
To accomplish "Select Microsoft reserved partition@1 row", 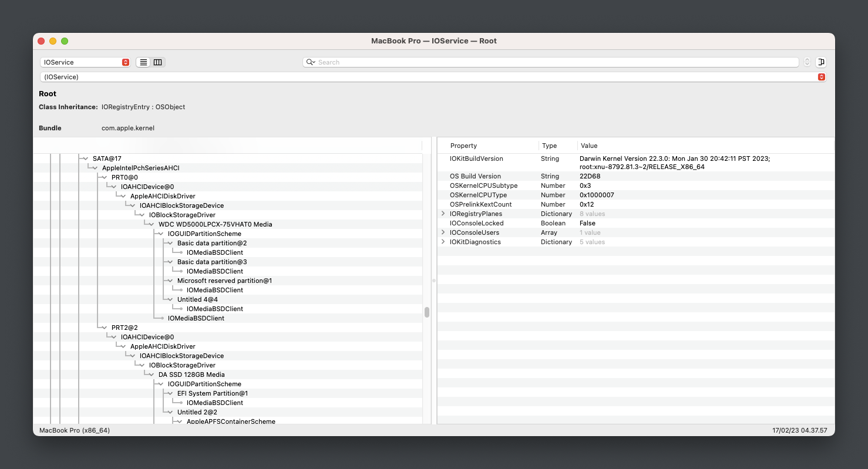I will tap(224, 281).
